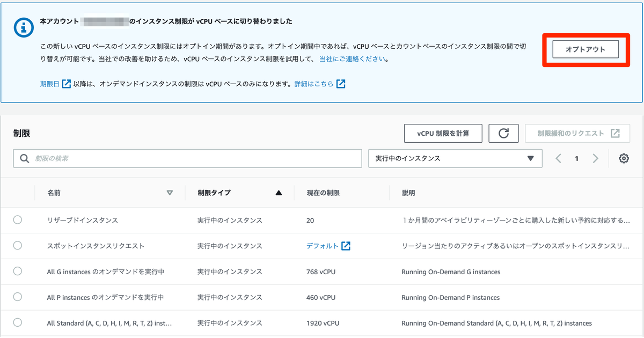The width and height of the screenshot is (644, 338).
Task: Click the info circle icon in banner
Action: pos(24,27)
